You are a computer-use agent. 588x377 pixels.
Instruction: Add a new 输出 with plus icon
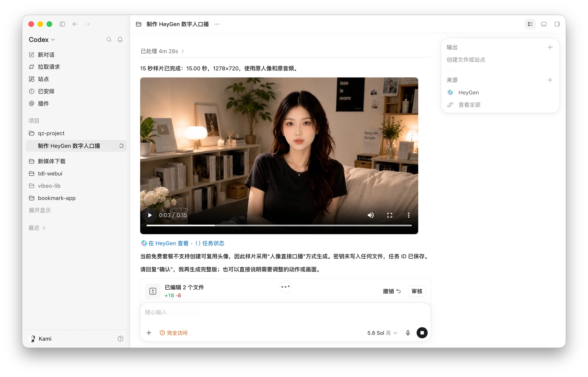point(550,47)
